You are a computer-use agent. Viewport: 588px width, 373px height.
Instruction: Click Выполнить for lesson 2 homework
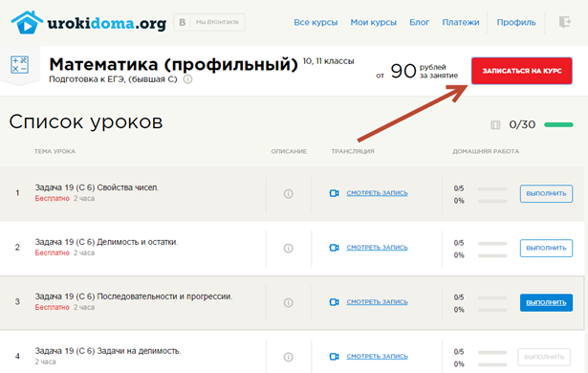546,248
